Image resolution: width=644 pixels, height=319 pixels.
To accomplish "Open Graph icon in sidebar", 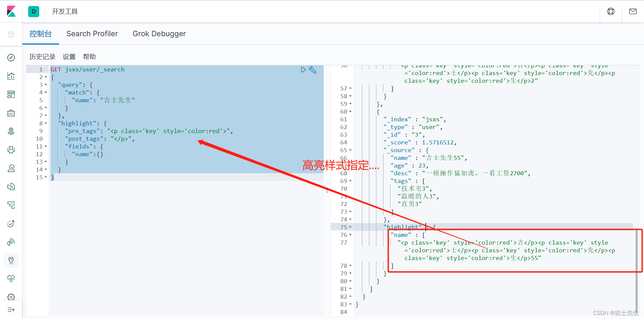I will (x=11, y=168).
